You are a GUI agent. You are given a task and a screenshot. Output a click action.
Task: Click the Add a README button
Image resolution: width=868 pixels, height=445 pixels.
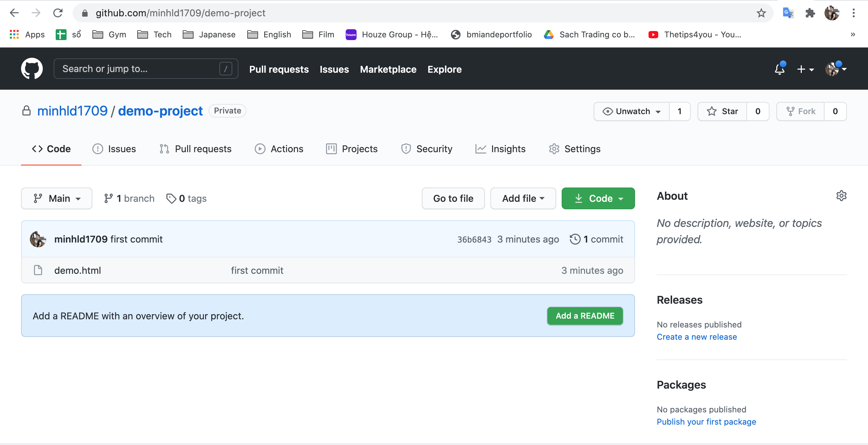tap(585, 316)
